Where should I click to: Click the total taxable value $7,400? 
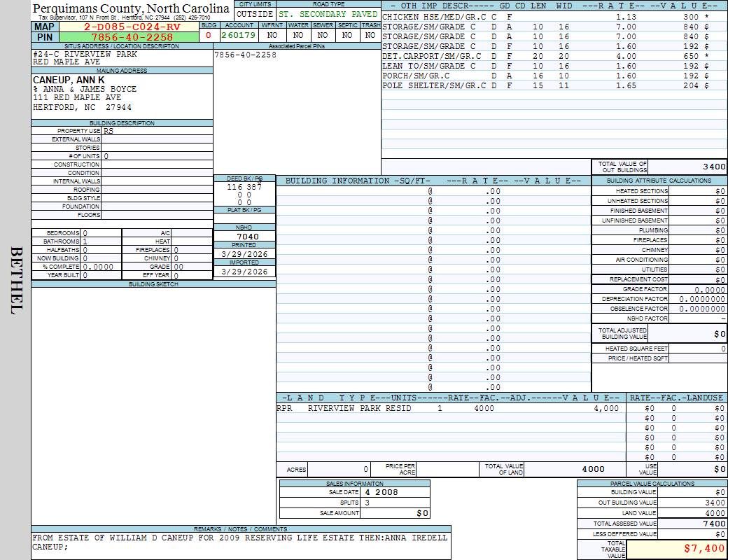[703, 549]
